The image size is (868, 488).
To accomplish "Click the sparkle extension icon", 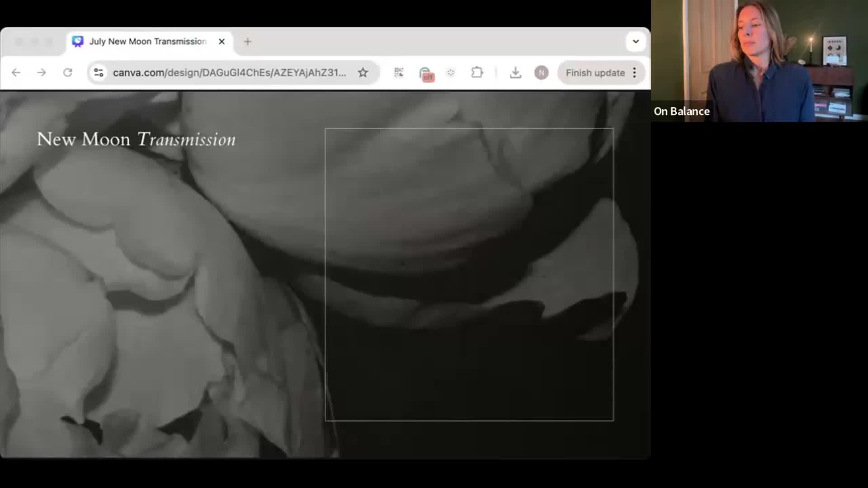I will [451, 73].
